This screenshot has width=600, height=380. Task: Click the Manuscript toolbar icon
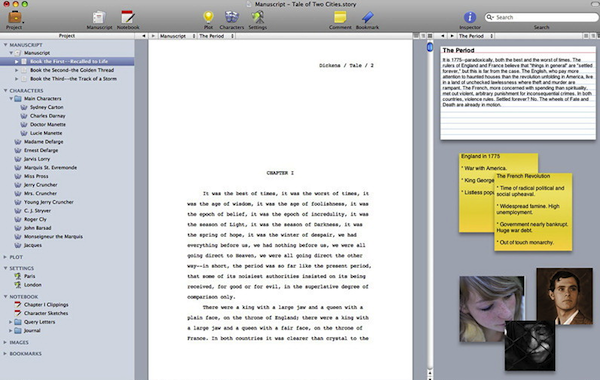(99, 18)
